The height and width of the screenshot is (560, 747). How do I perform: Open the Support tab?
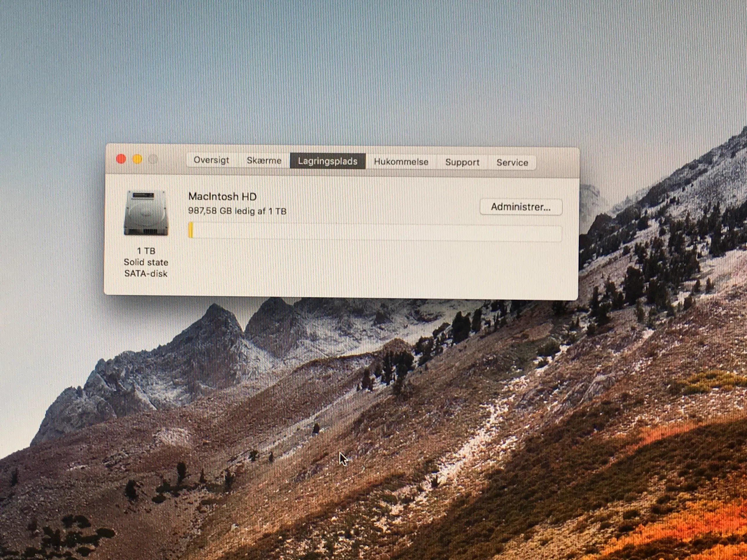pyautogui.click(x=462, y=162)
